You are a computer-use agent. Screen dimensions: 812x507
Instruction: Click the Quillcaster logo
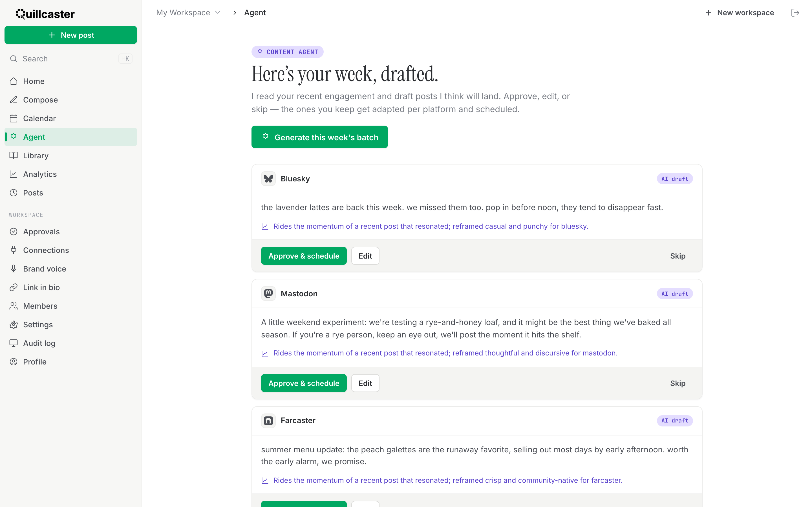click(x=45, y=14)
